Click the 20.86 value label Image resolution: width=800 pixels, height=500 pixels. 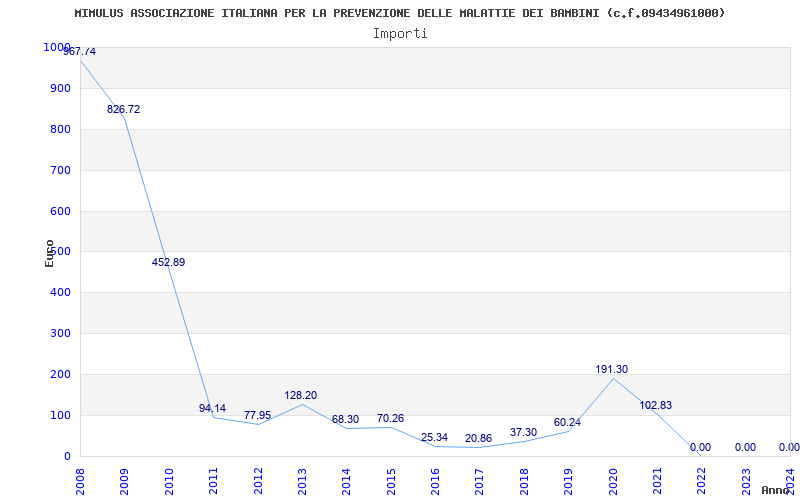[479, 438]
